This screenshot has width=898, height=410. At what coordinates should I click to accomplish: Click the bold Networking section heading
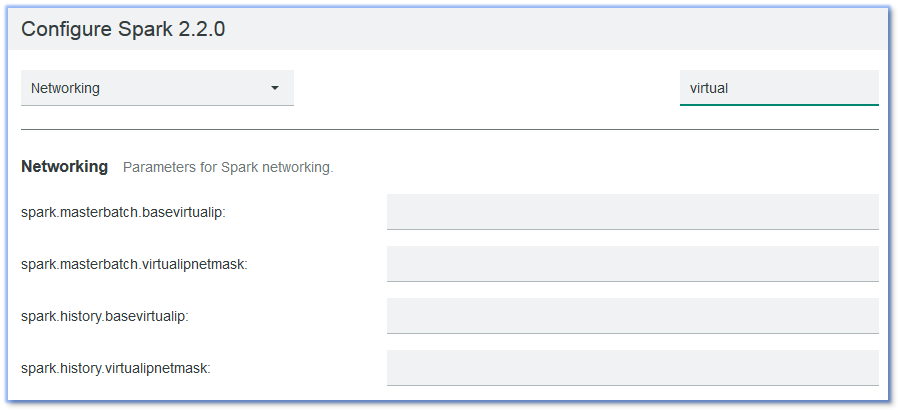click(x=64, y=167)
